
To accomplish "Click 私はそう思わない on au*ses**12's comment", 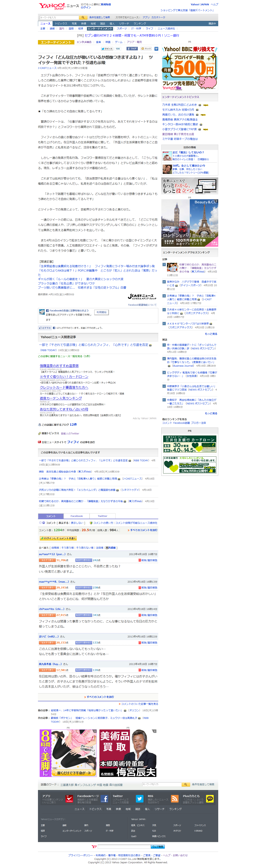I will point(83,560).
